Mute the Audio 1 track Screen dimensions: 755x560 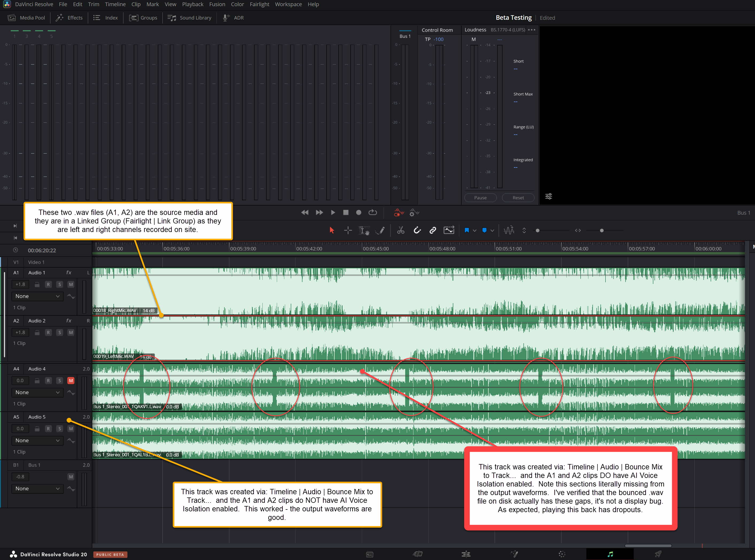71,284
